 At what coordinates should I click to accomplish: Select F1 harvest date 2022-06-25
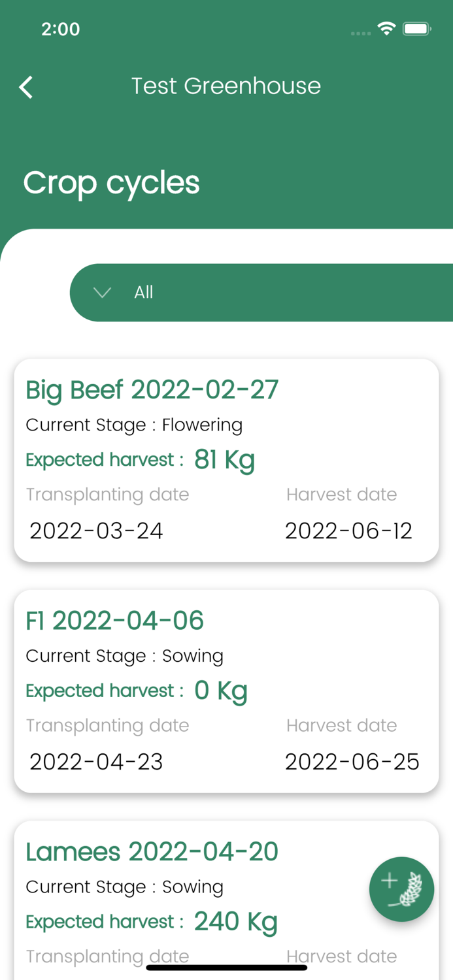[x=352, y=762]
